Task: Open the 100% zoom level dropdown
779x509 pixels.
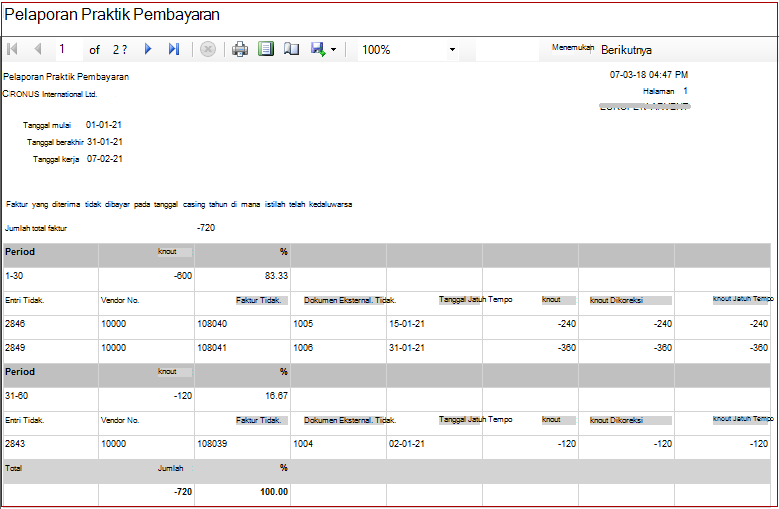Action: tap(408, 50)
